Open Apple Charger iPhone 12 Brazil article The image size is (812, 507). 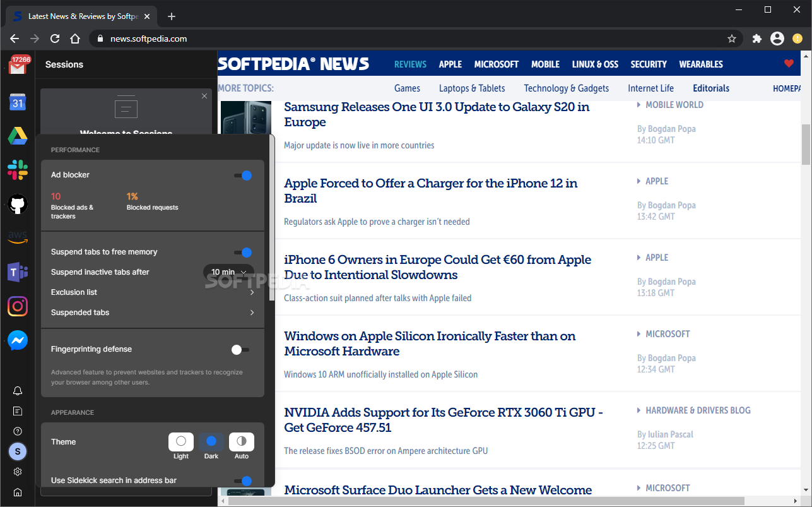431,191
